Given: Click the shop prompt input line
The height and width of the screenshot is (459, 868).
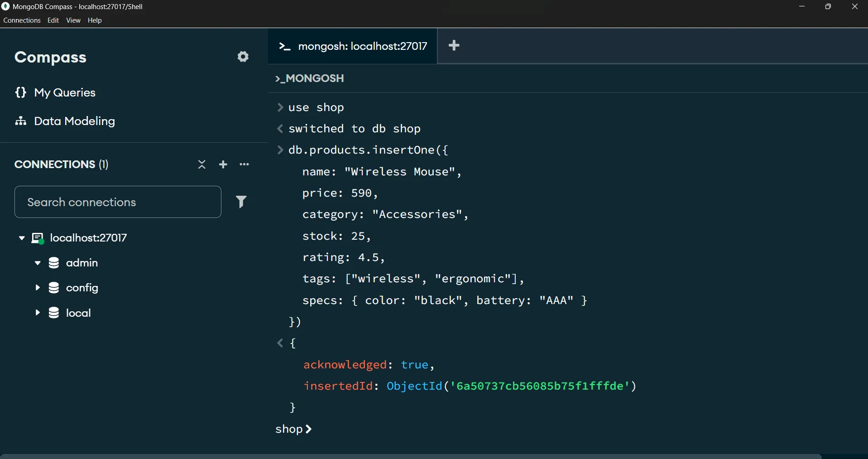Looking at the screenshot, I should coord(568,429).
